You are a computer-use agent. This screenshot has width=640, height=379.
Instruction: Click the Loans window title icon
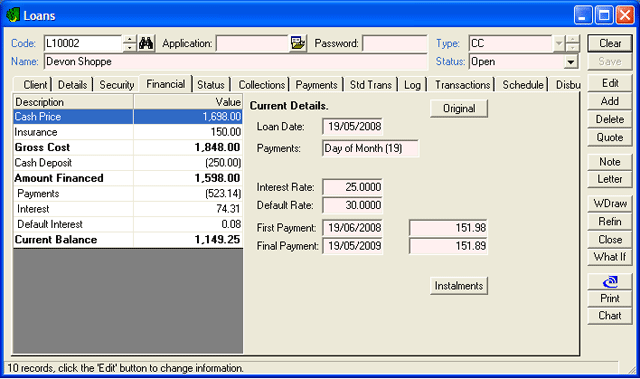pyautogui.click(x=13, y=16)
